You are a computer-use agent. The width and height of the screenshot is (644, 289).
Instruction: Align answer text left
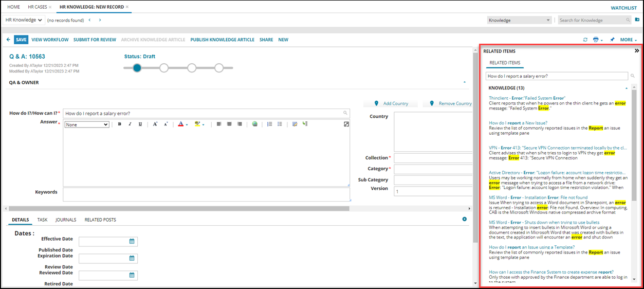[219, 124]
